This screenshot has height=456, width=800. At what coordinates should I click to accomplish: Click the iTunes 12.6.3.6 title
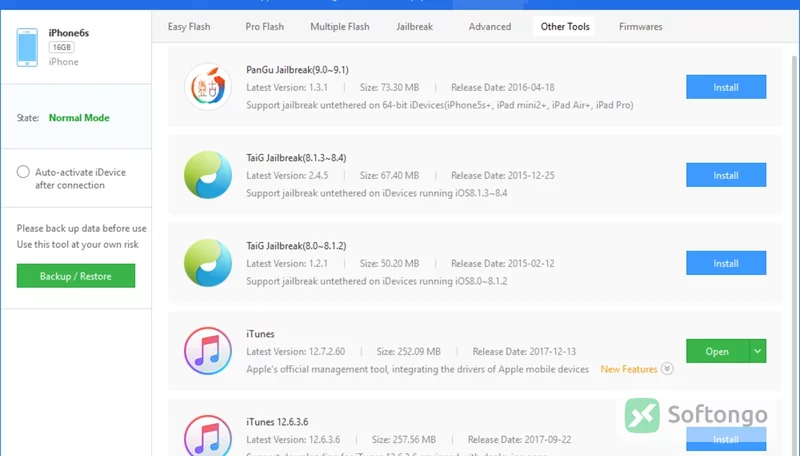(x=277, y=422)
